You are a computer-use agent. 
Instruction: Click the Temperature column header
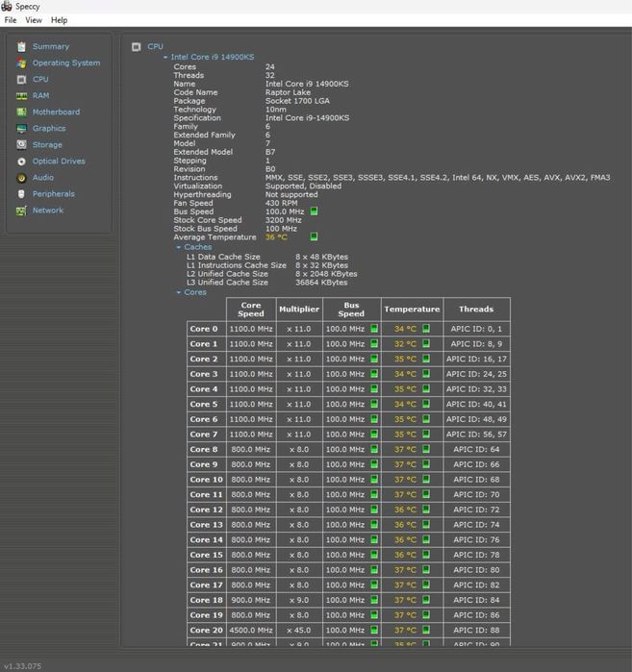[x=412, y=310]
